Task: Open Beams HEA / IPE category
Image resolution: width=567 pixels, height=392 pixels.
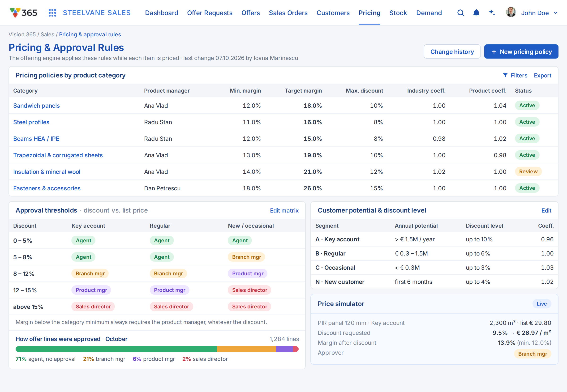Action: coord(36,139)
